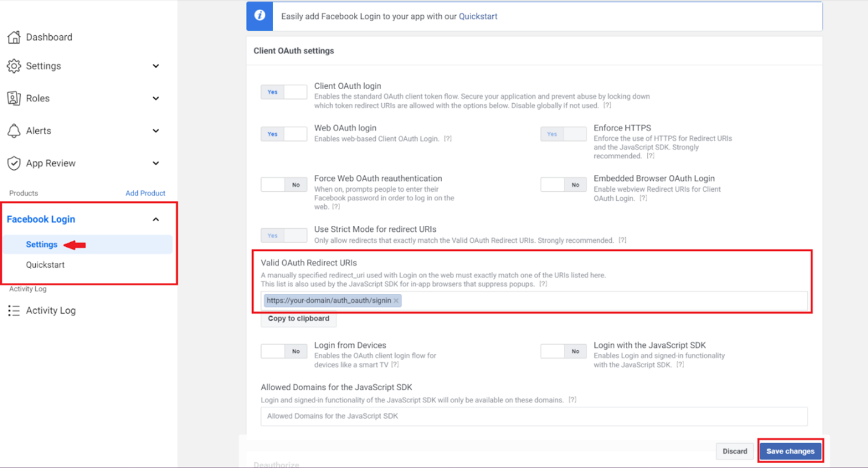Open the Facebook Login product heading
Image resolution: width=868 pixels, height=468 pixels.
41,219
